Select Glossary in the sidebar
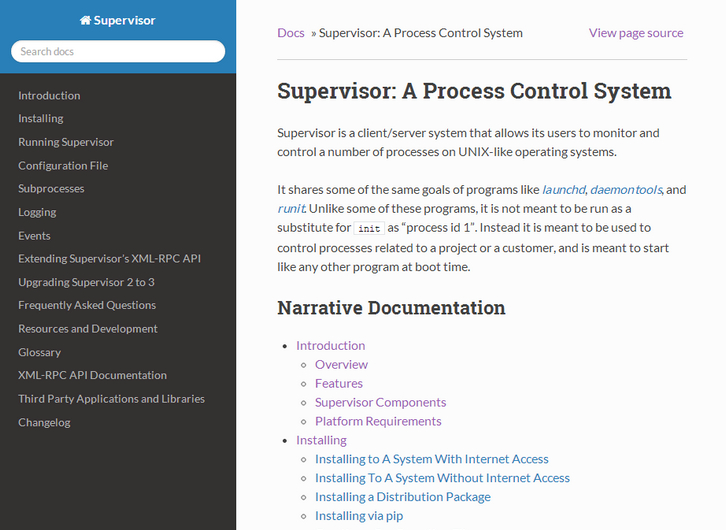This screenshot has height=530, width=726. point(39,352)
